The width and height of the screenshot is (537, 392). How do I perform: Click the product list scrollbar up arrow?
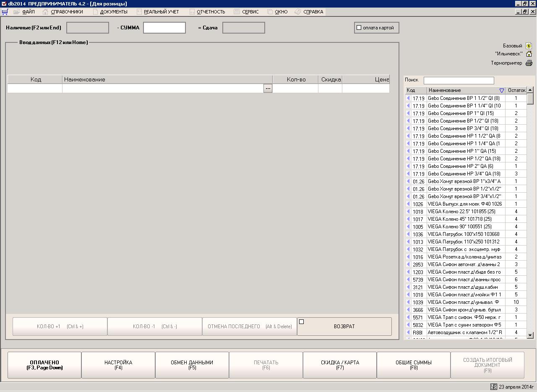click(x=530, y=90)
